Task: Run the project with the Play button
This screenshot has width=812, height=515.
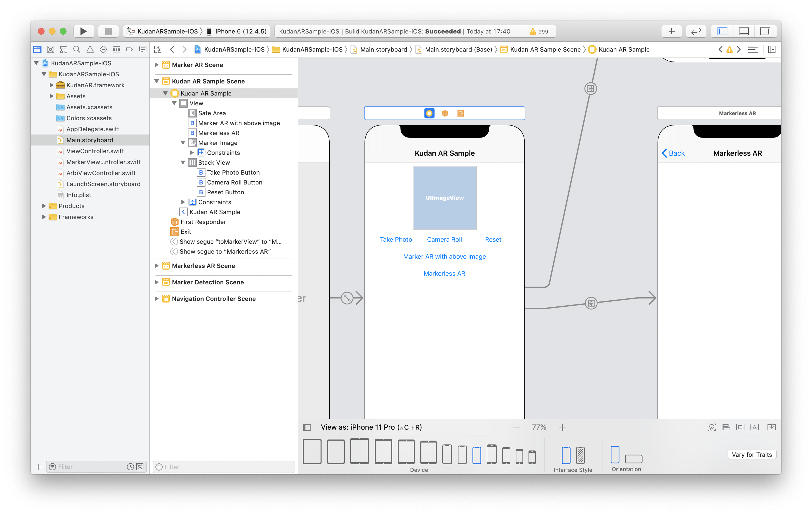Action: coord(83,31)
